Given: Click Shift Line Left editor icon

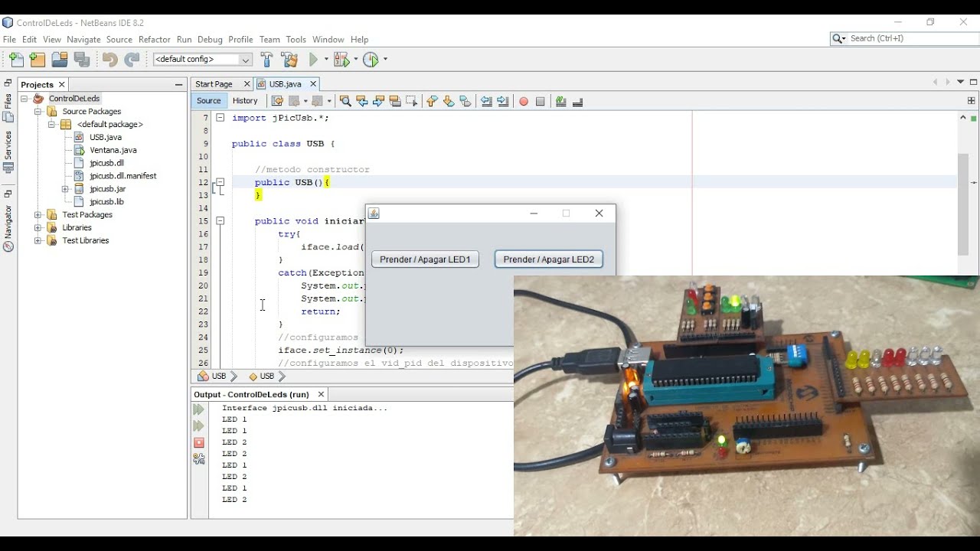Looking at the screenshot, I should 486,101.
